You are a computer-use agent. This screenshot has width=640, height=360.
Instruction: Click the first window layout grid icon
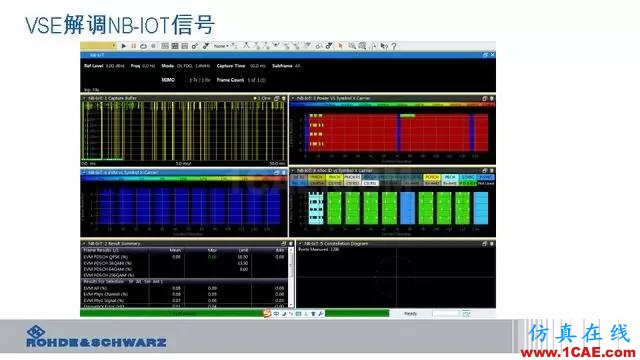(165, 46)
